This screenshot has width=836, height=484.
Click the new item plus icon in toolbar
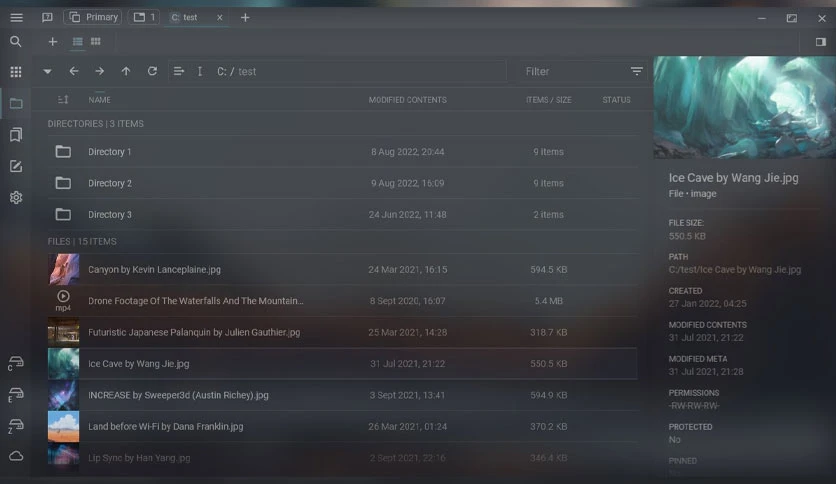[x=52, y=42]
